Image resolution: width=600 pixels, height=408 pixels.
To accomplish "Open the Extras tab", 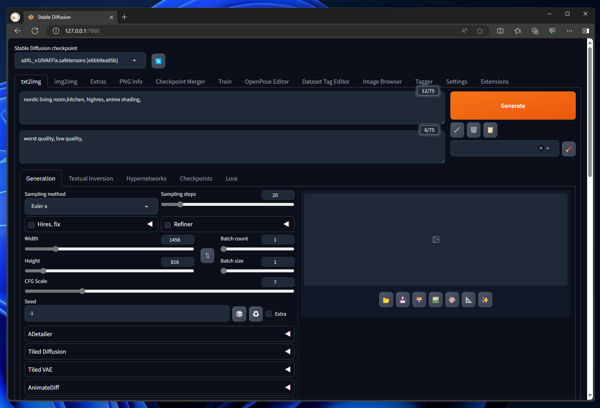I will point(98,82).
